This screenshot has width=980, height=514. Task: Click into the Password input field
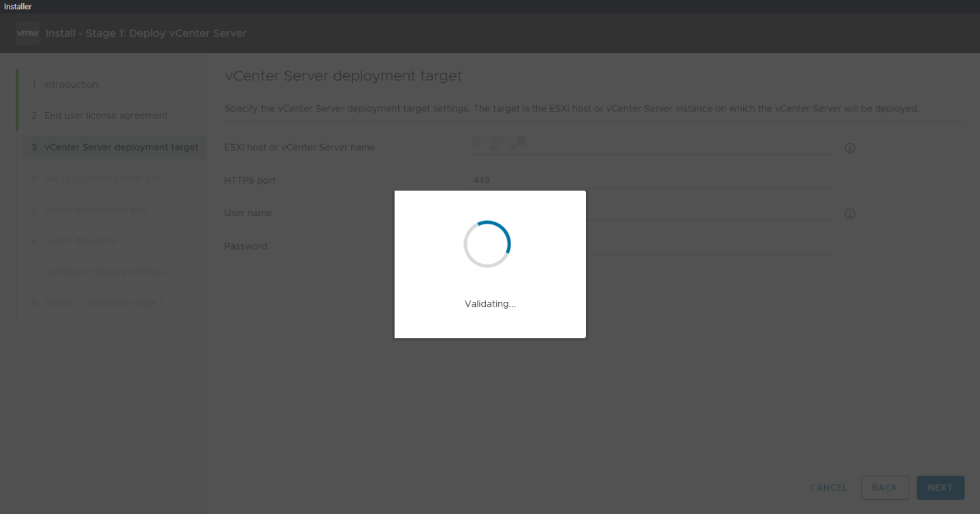click(708, 246)
